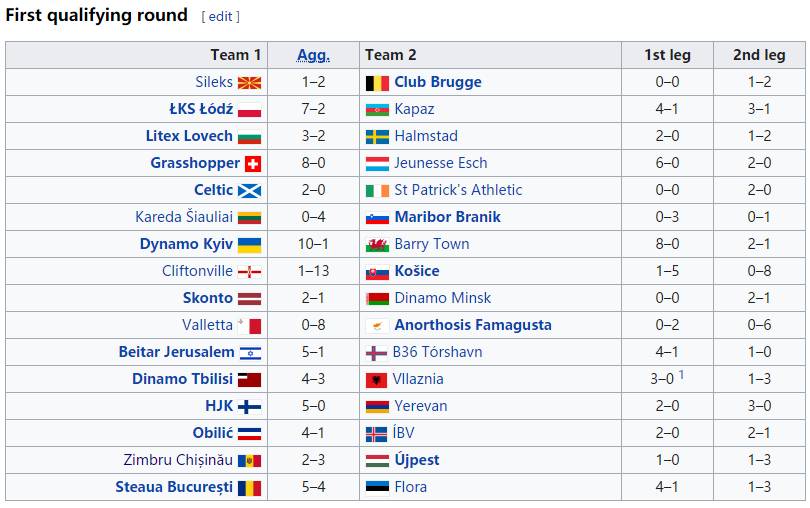The image size is (810, 508).
Task: Click the Agg. column header link
Action: [x=313, y=55]
